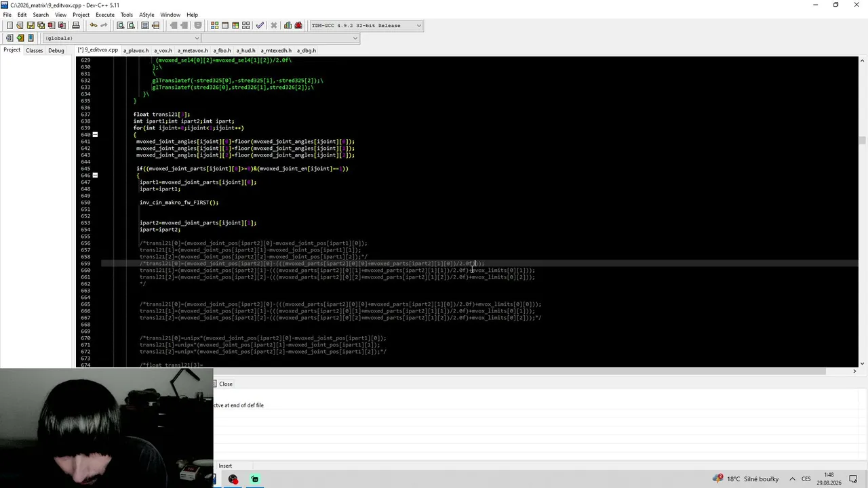868x488 pixels.
Task: Open the empty function members dropdown
Action: tap(280, 38)
